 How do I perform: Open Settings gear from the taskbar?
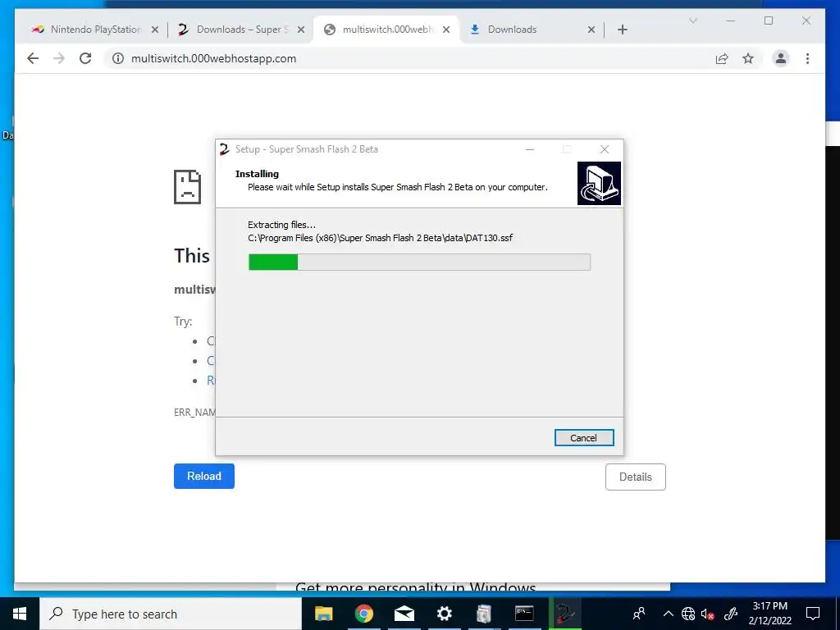444,614
